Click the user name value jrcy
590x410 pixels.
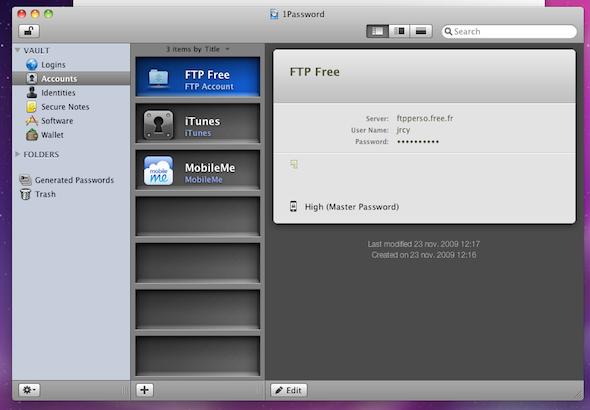[x=403, y=130]
